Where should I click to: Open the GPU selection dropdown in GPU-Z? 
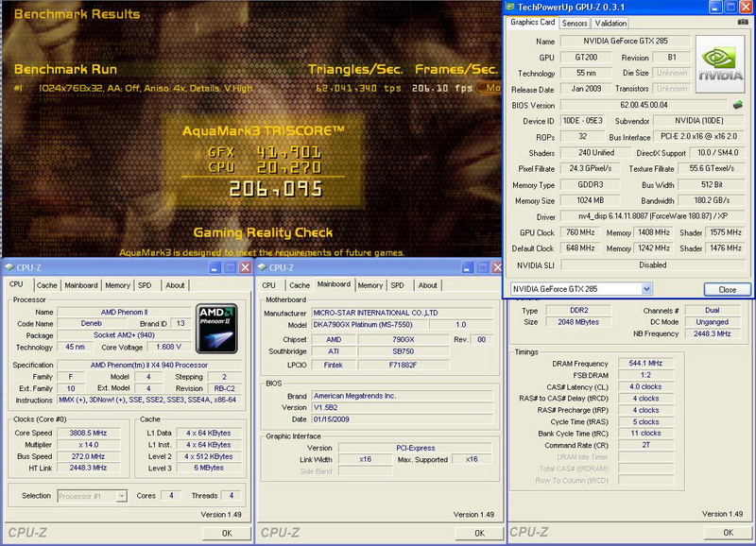click(646, 289)
